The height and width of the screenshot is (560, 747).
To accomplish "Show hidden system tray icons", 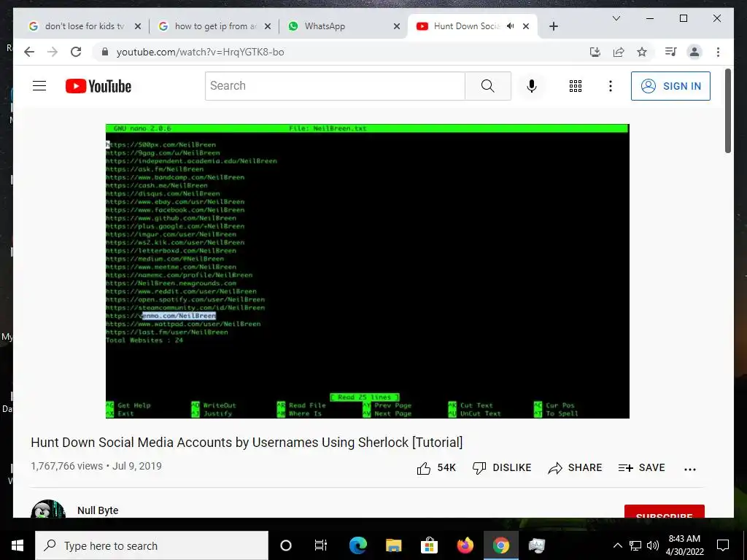I will click(617, 545).
